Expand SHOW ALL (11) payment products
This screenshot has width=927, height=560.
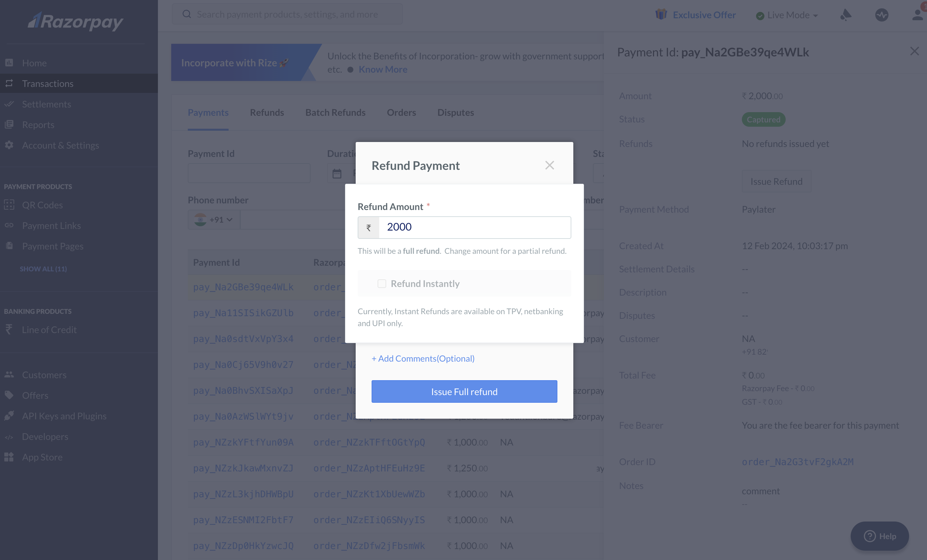tap(43, 269)
